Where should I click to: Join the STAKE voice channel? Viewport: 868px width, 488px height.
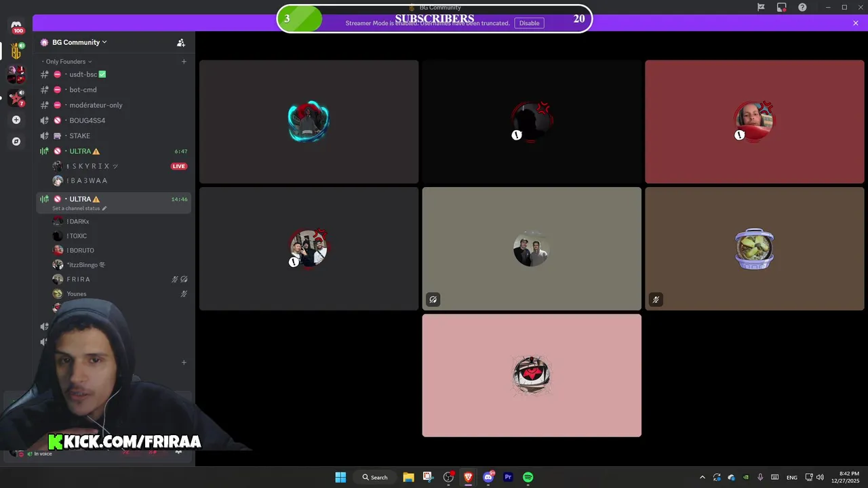pos(113,136)
